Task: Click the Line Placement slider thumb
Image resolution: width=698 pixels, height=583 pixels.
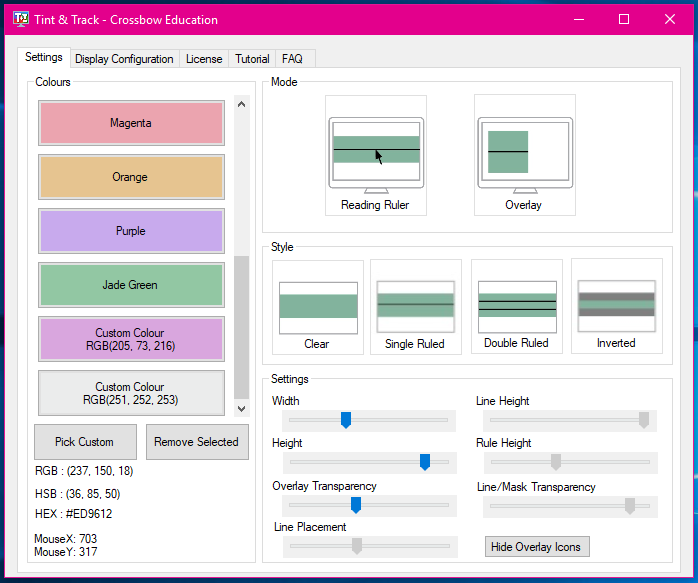Action: (357, 546)
